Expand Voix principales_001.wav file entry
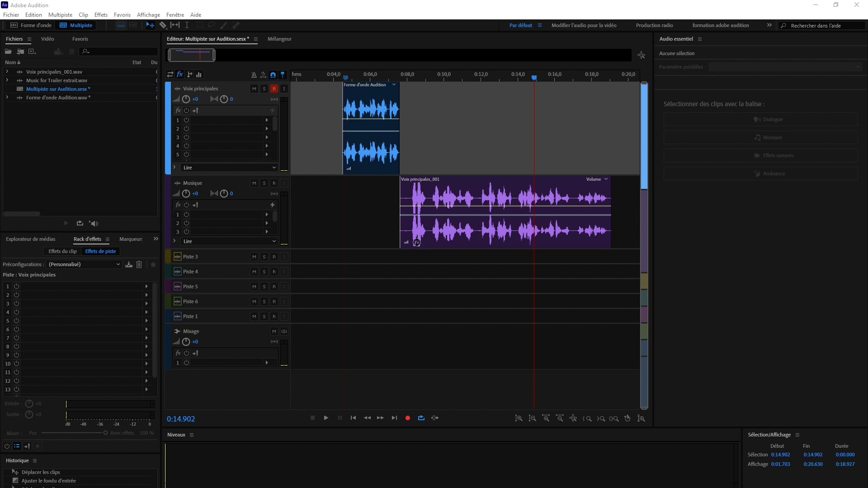Screen dimensions: 868x488 click(7, 72)
